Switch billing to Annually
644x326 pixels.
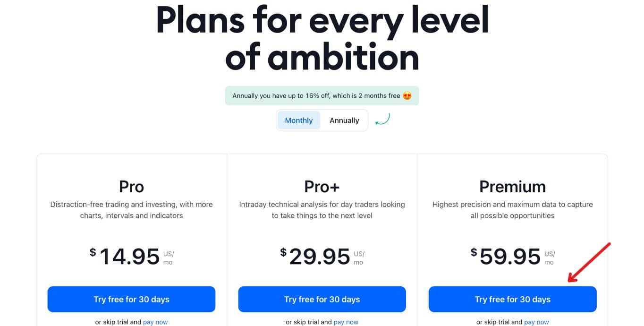click(x=344, y=120)
